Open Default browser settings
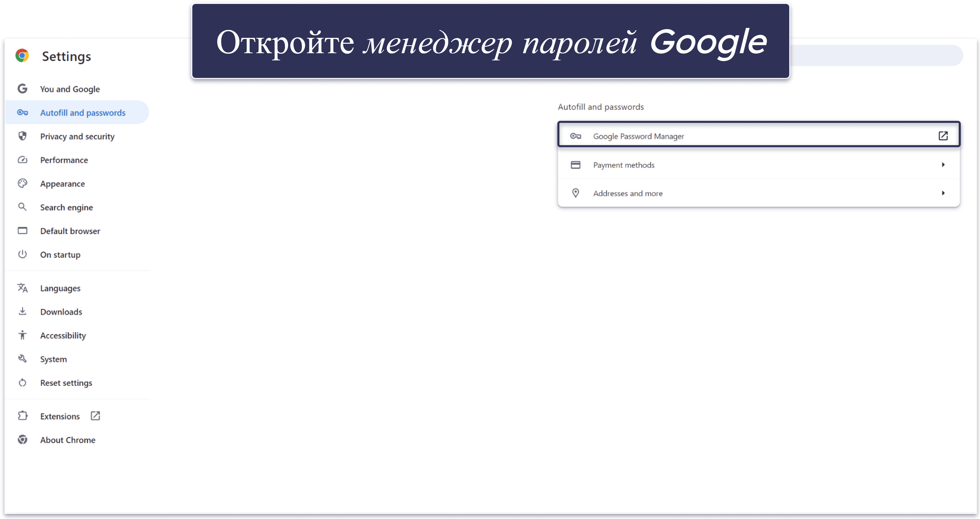The image size is (980, 519). tap(77, 230)
